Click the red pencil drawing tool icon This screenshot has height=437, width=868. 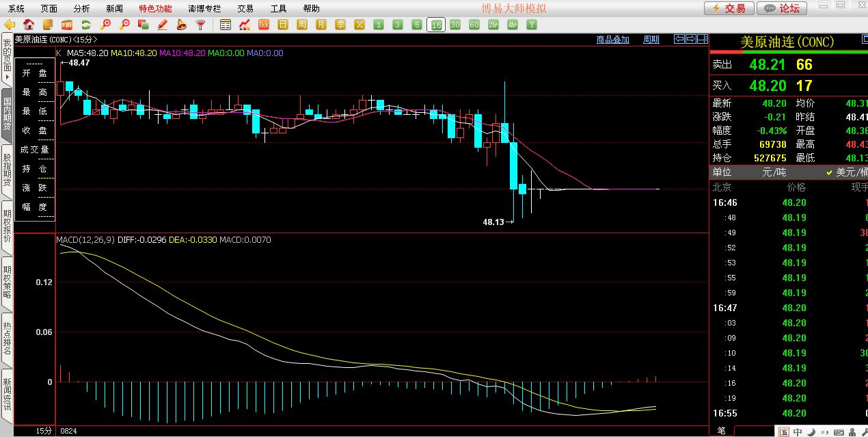coord(163,25)
